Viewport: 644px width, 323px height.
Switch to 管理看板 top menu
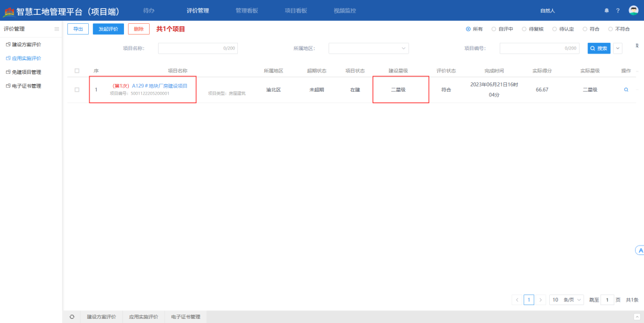coord(247,11)
